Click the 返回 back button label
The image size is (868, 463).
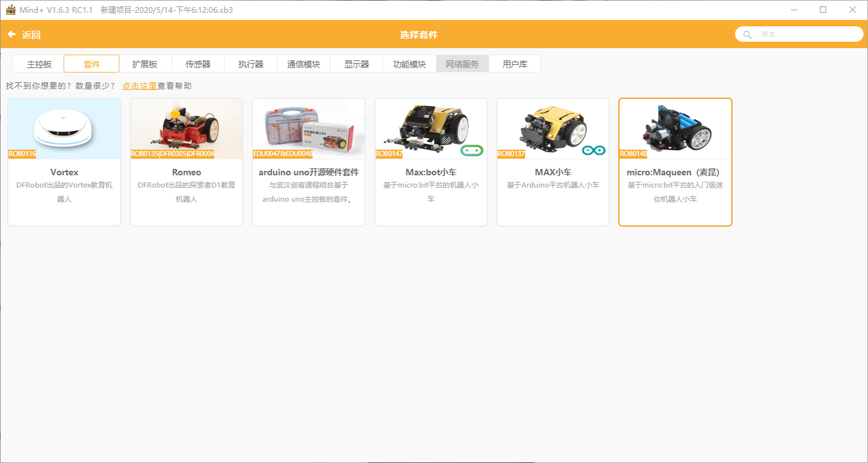pos(31,35)
